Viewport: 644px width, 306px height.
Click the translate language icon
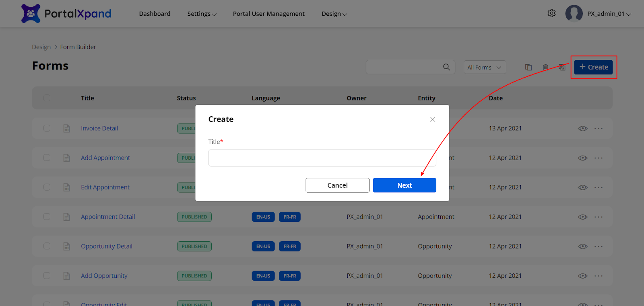pos(562,67)
